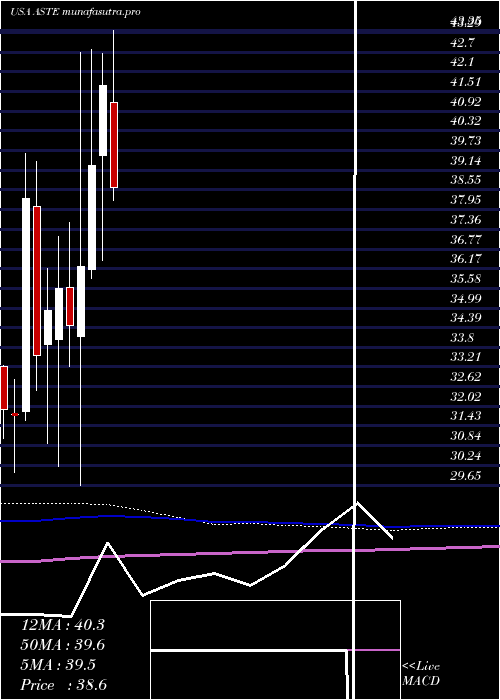Screen dimensions: 500x700
Task: Click the 34.99 price axis label
Action: [466, 298]
